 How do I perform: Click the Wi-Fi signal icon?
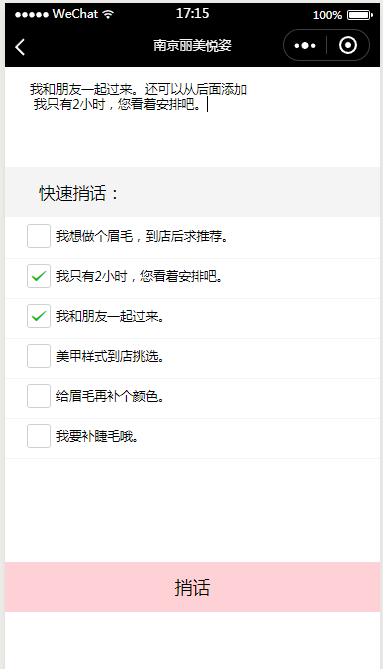[108, 14]
